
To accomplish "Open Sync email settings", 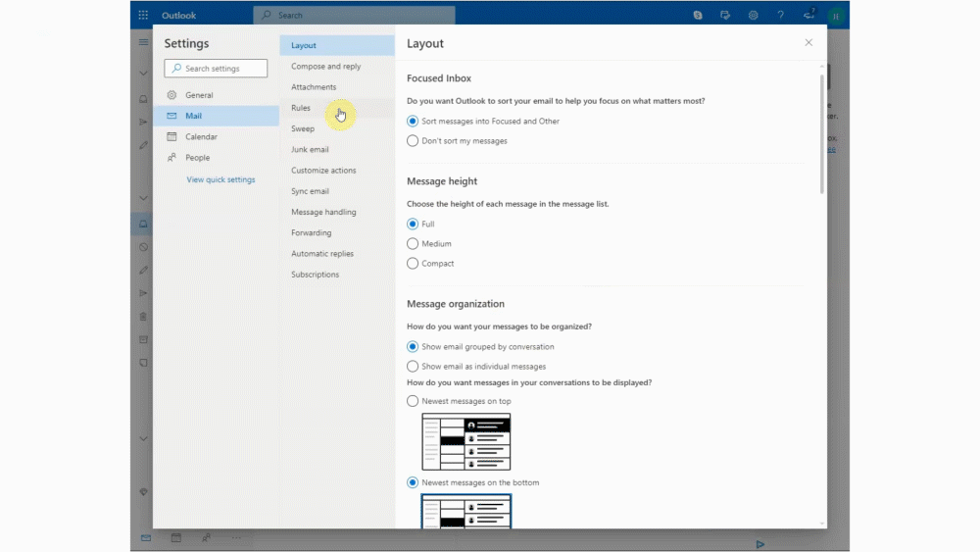I will [337, 191].
